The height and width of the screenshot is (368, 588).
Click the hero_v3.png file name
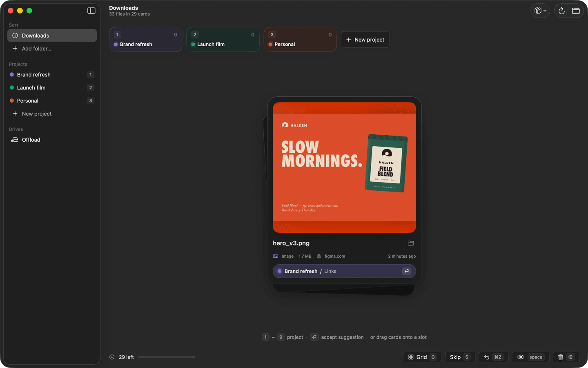coord(291,243)
